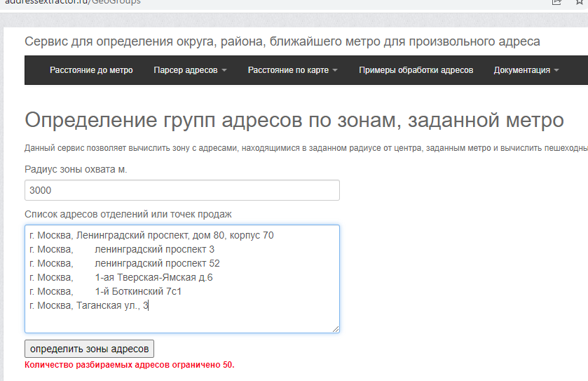Open Примеры обработки адресов page
Image resolution: width=588 pixels, height=381 pixels.
(x=416, y=70)
